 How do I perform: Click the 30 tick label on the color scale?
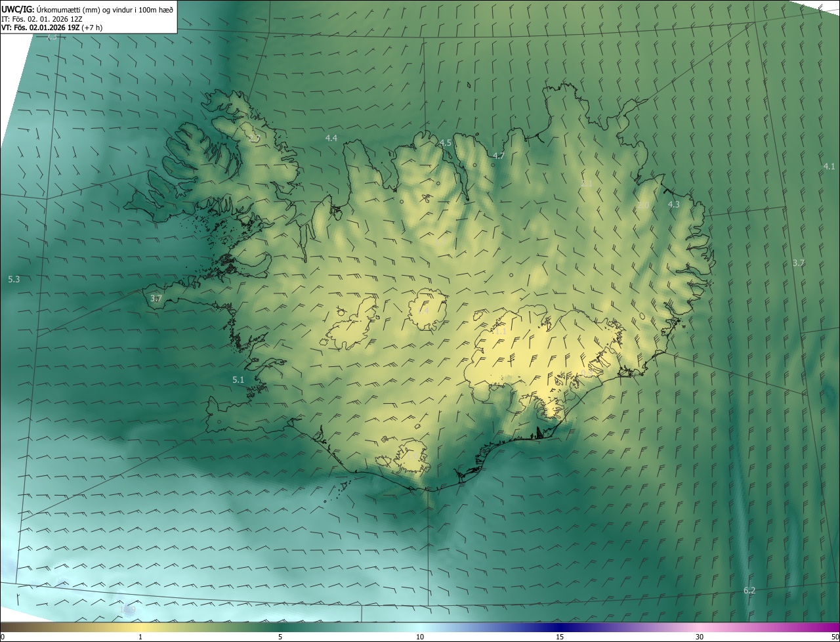point(700,637)
